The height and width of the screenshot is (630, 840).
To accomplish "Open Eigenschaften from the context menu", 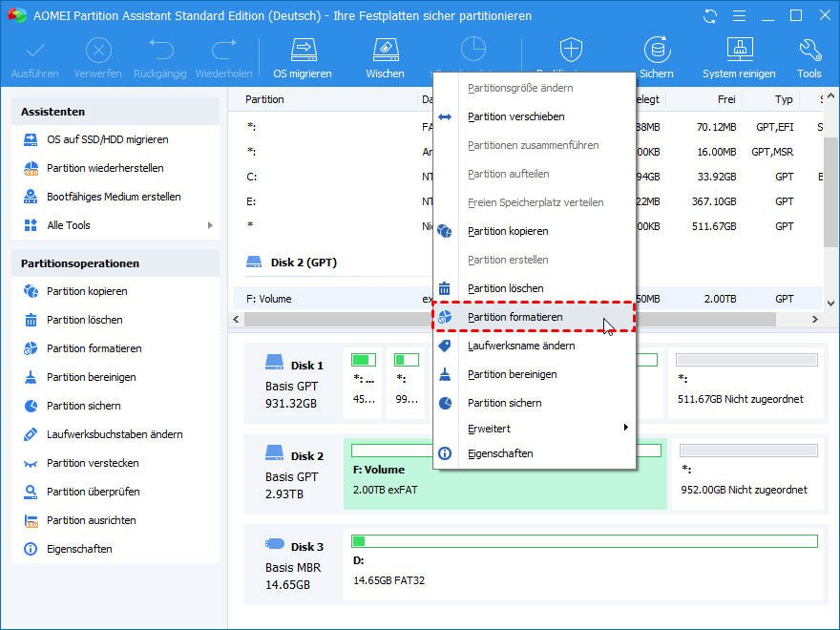I will tap(534, 453).
